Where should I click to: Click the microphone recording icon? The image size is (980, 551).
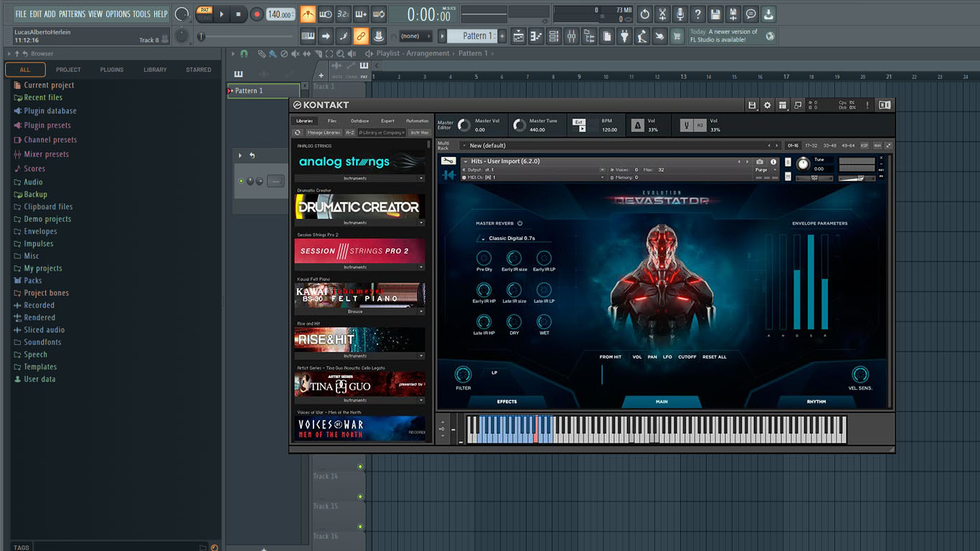(679, 14)
